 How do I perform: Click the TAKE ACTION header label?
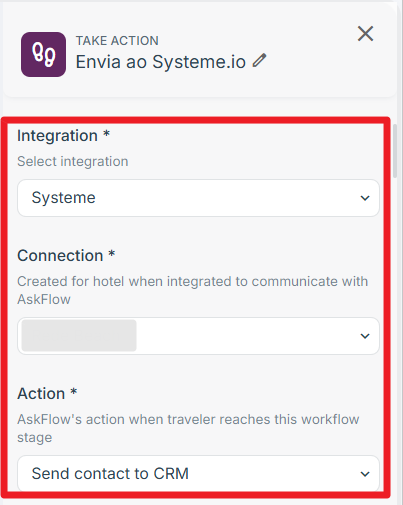pos(117,41)
